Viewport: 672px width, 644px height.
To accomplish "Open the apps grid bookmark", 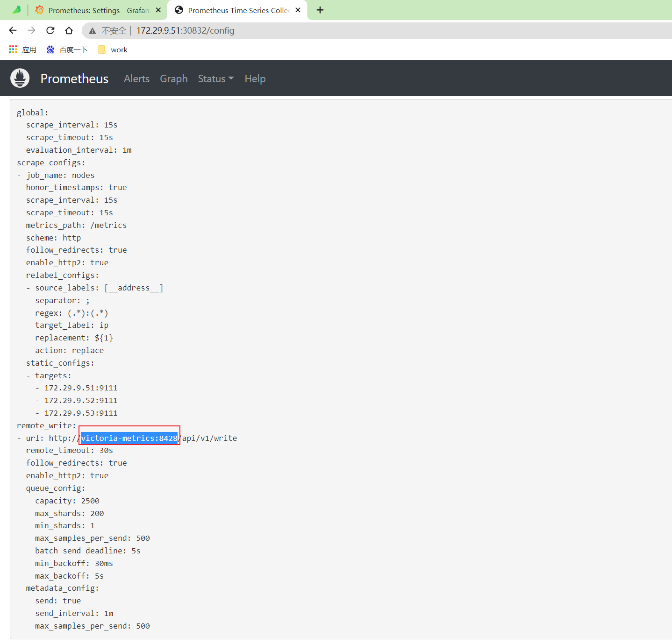I will pos(22,50).
